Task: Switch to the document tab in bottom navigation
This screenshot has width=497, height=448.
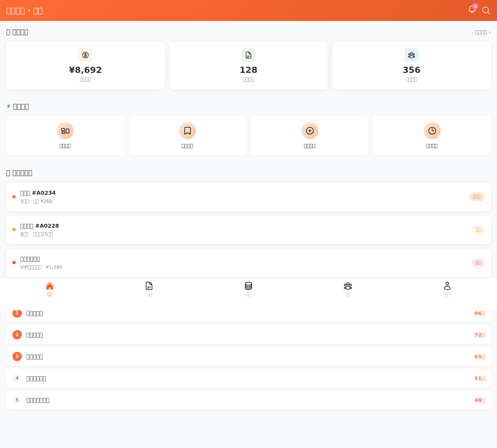Action: [149, 289]
